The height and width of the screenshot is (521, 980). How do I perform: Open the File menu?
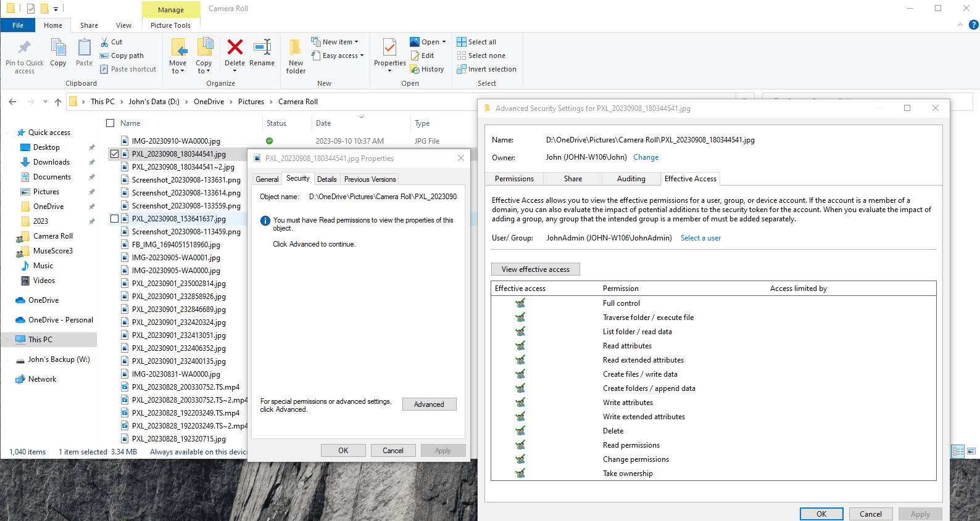coord(18,25)
